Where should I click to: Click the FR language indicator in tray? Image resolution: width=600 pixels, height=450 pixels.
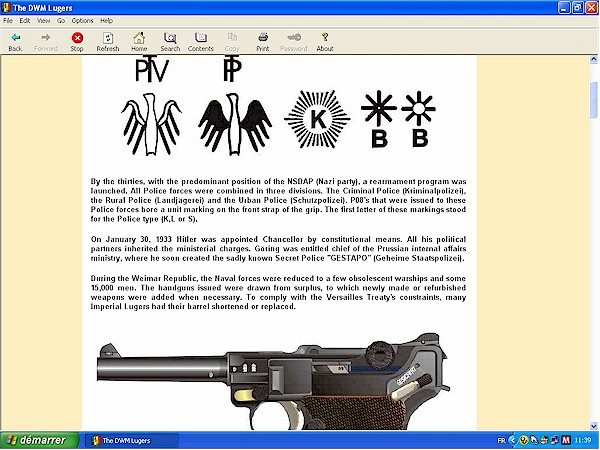pyautogui.click(x=501, y=440)
